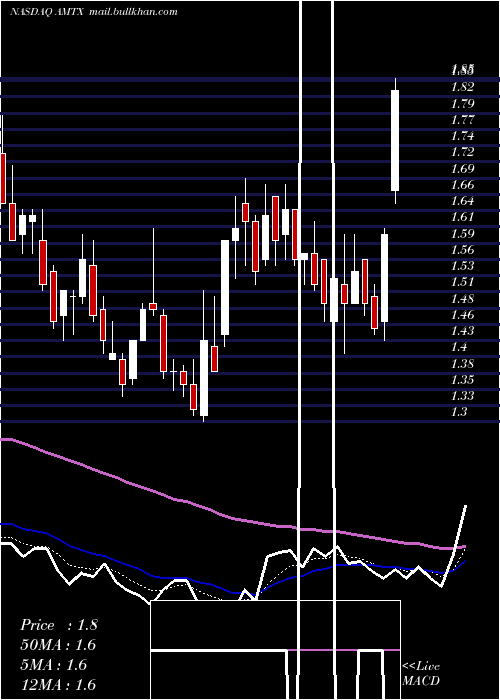500x700 pixels.
Task: Click the "50MA : 1.6" readout
Action: click(58, 645)
